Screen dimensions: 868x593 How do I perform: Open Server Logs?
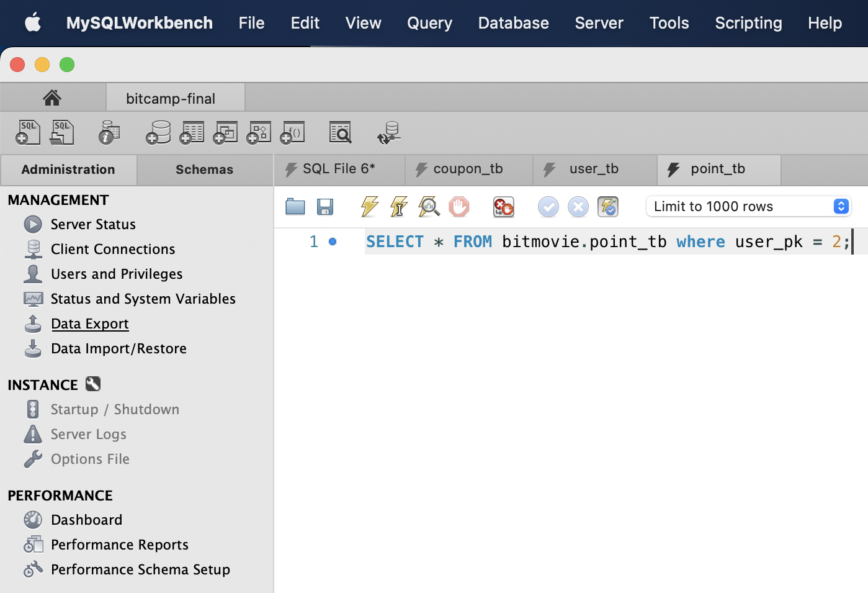pos(89,434)
